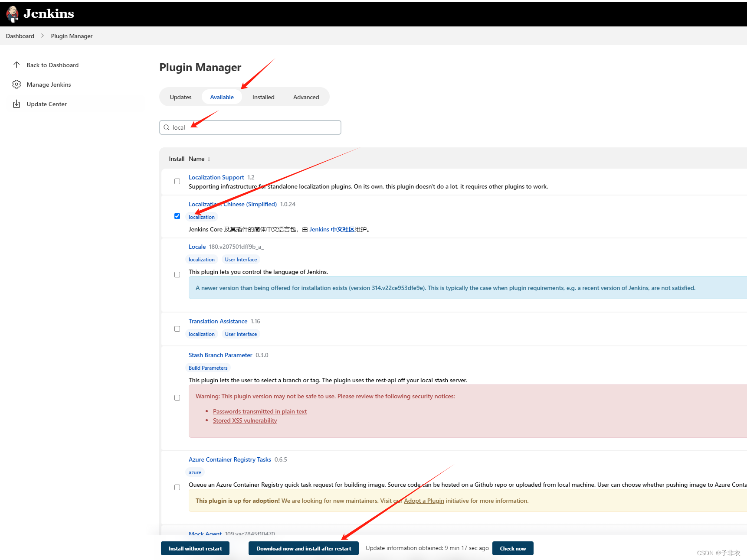Check the Locale plugin checkbox
Screen dimensions: 747x560
(177, 274)
